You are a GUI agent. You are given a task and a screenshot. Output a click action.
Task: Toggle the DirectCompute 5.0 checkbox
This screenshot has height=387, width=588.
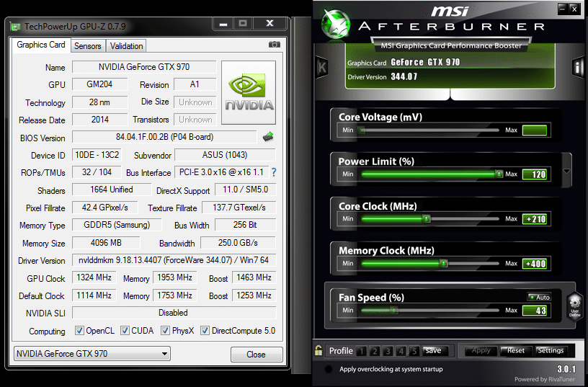[205, 331]
